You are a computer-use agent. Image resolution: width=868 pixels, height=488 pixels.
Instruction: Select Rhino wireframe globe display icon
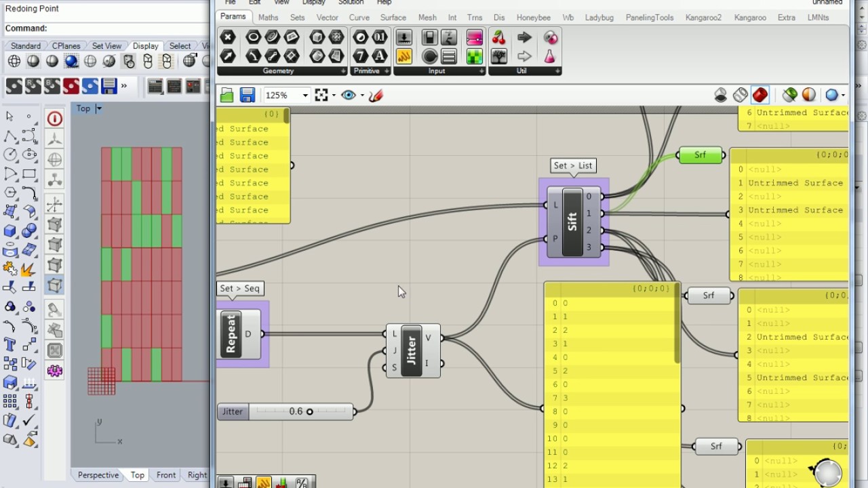[14, 62]
